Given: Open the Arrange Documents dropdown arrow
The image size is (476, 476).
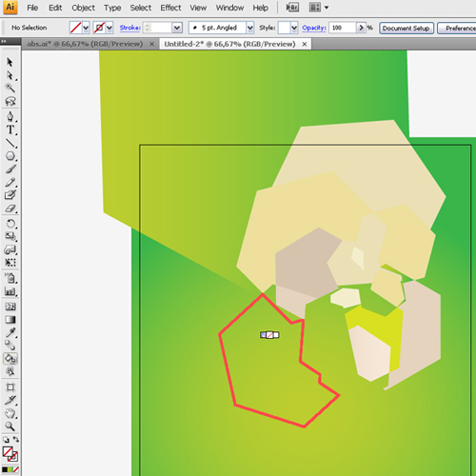Looking at the screenshot, I should 327,8.
